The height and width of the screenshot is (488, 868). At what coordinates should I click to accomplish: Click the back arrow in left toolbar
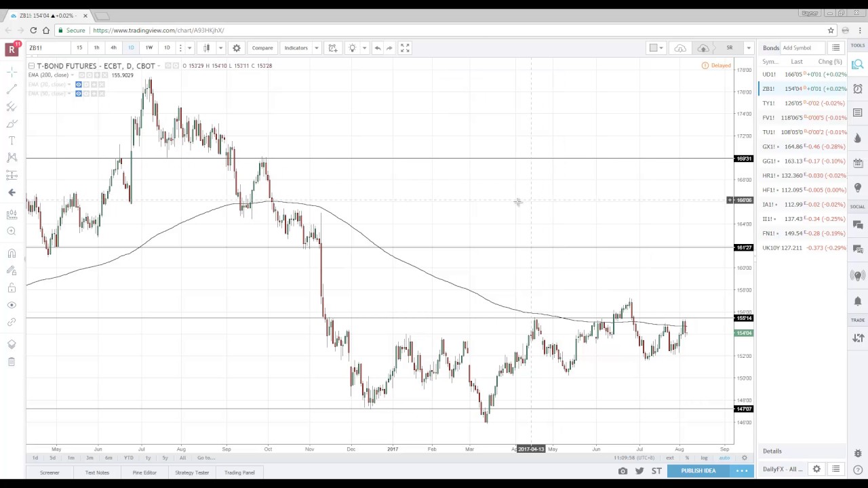12,192
